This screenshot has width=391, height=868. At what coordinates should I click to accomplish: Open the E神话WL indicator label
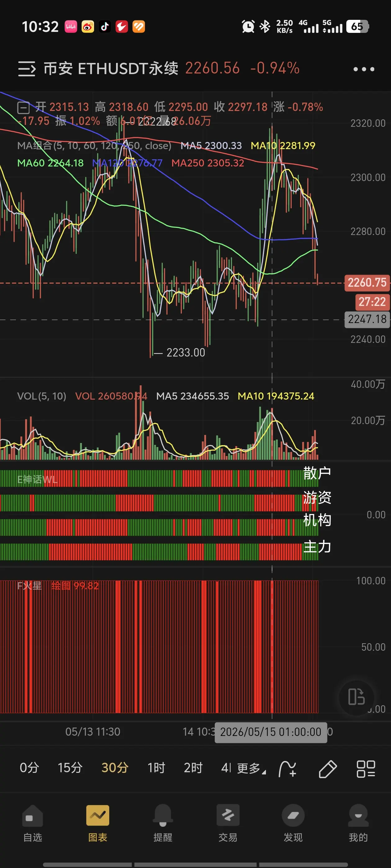click(37, 479)
